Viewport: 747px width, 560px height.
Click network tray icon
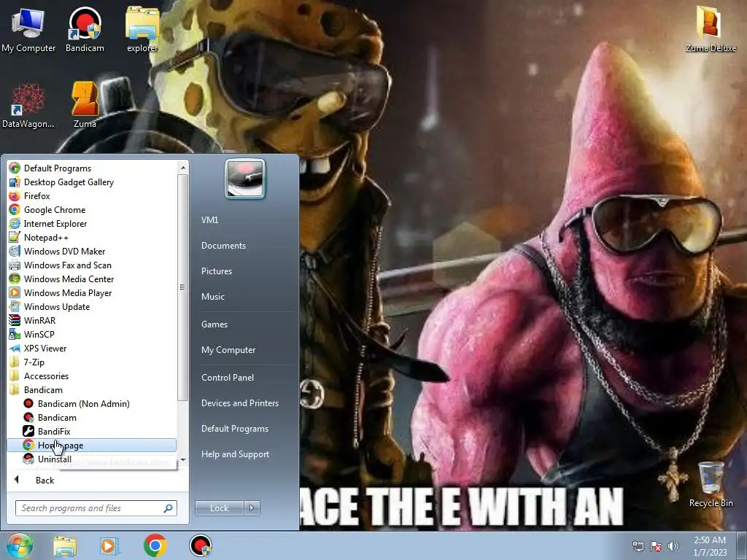pyautogui.click(x=638, y=547)
